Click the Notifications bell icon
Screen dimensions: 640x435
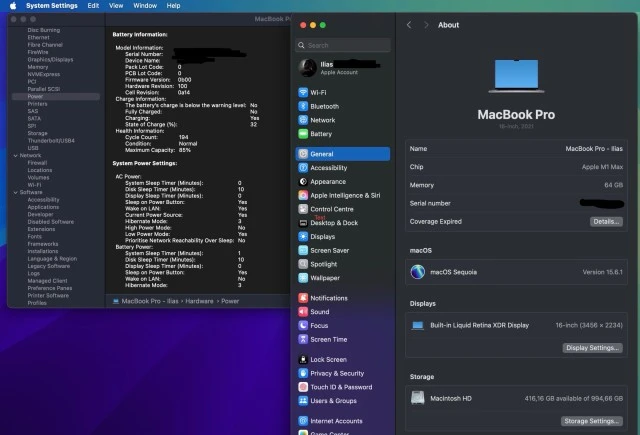[x=303, y=298]
